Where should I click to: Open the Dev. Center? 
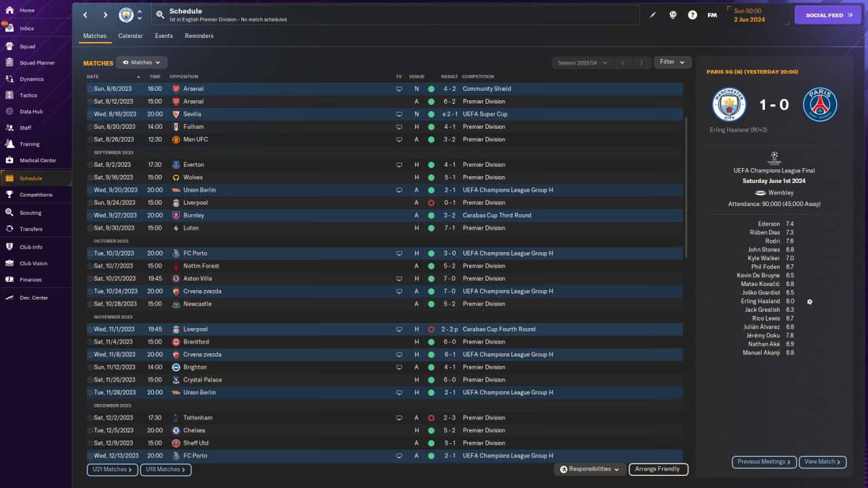(34, 298)
